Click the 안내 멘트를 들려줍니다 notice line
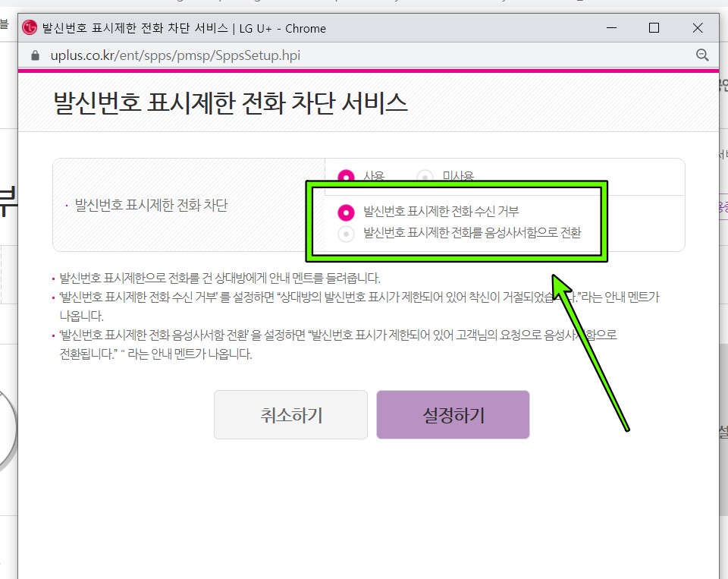 click(x=220, y=278)
